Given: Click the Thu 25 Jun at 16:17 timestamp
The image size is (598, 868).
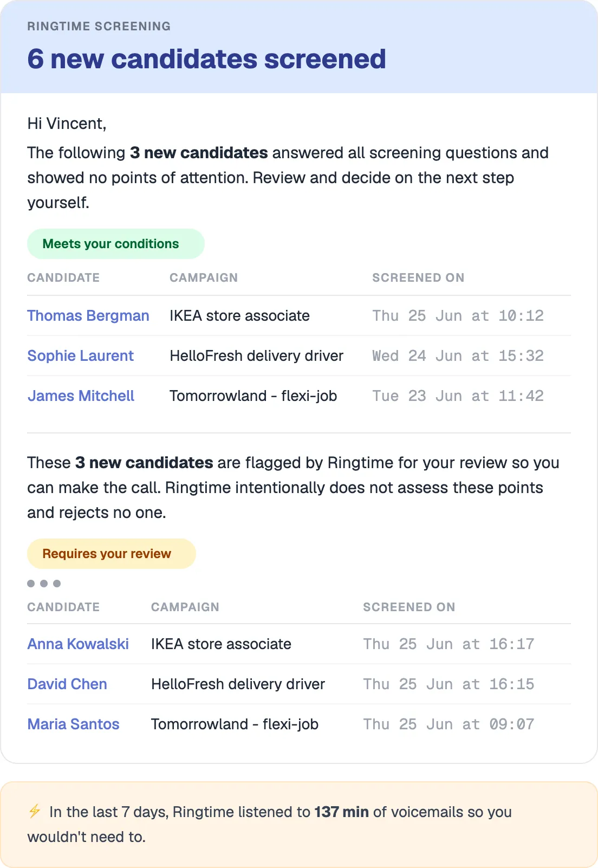Looking at the screenshot, I should pos(448,644).
